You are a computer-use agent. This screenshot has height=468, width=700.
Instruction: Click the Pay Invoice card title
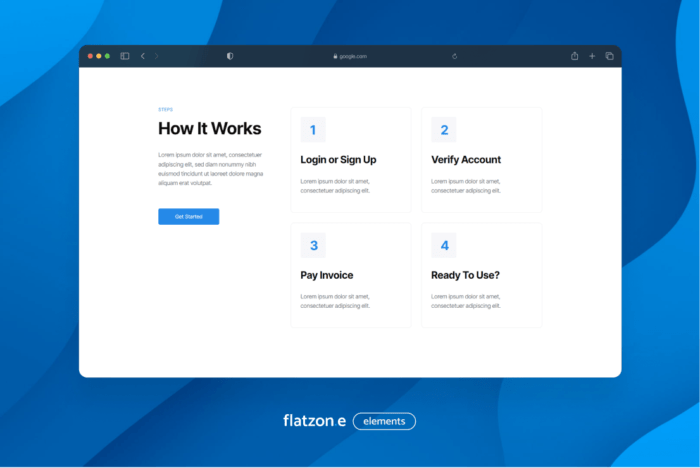(x=327, y=275)
